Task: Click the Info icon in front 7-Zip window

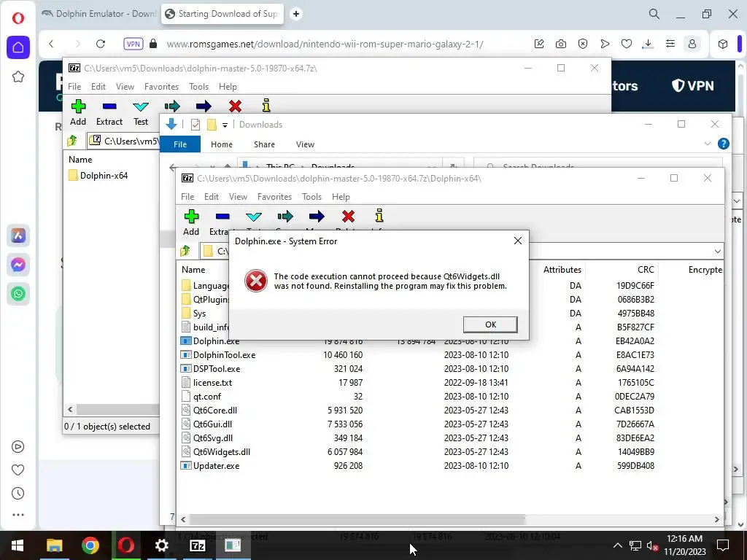Action: pyautogui.click(x=379, y=216)
